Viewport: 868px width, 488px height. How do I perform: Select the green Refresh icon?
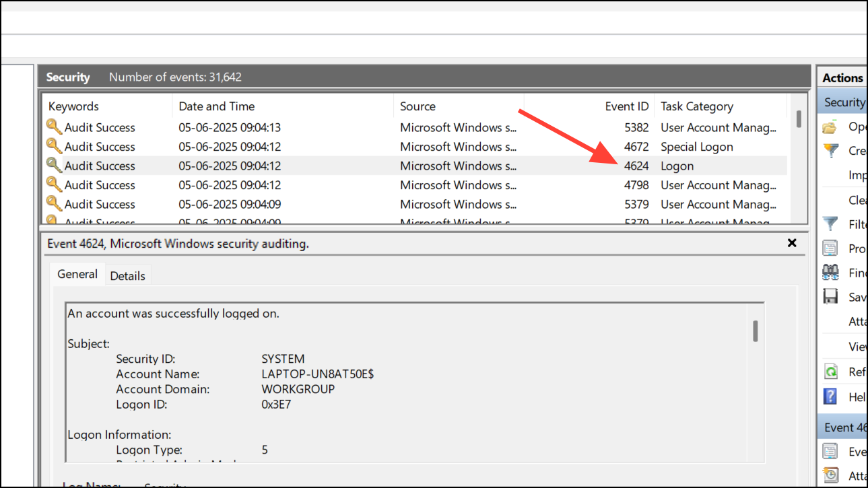click(830, 372)
